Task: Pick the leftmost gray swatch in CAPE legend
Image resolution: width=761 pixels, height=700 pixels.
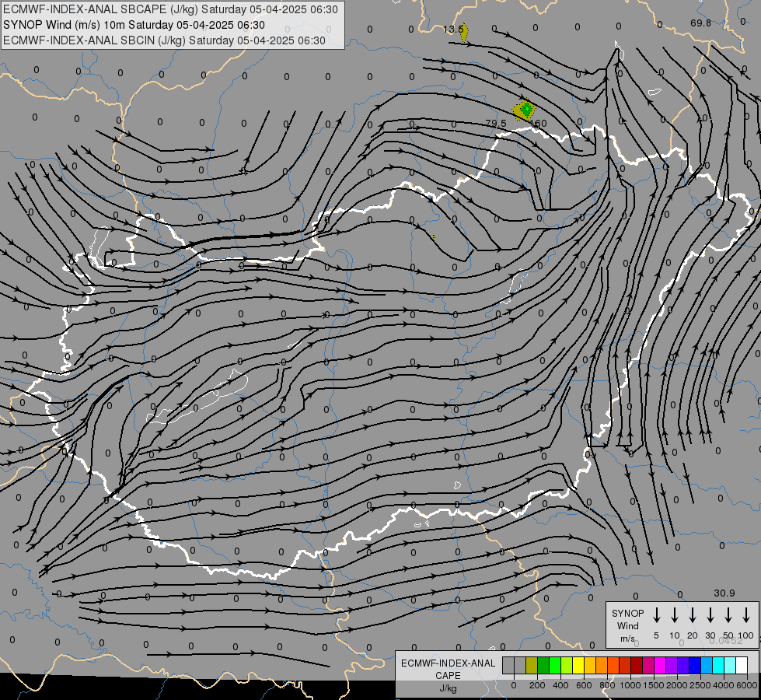Action: (x=508, y=665)
